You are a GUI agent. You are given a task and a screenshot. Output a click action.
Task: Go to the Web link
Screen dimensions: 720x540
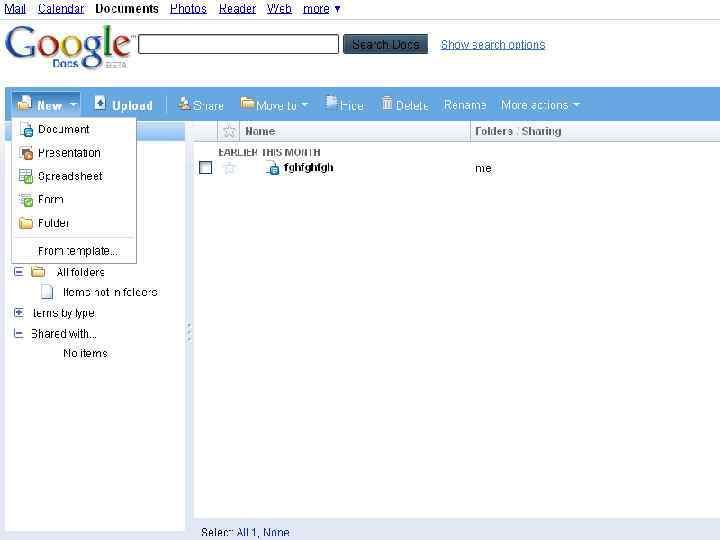tap(279, 8)
